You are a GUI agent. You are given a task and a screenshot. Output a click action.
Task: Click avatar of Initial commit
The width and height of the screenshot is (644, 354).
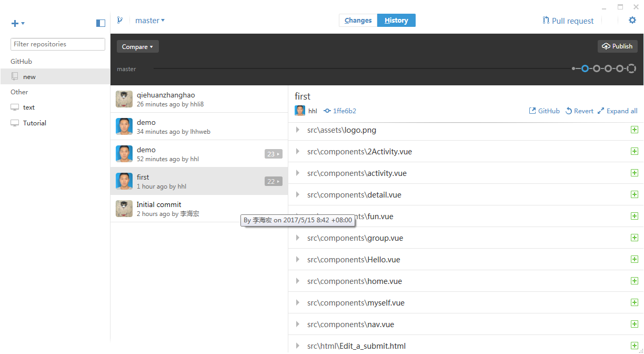tap(124, 209)
